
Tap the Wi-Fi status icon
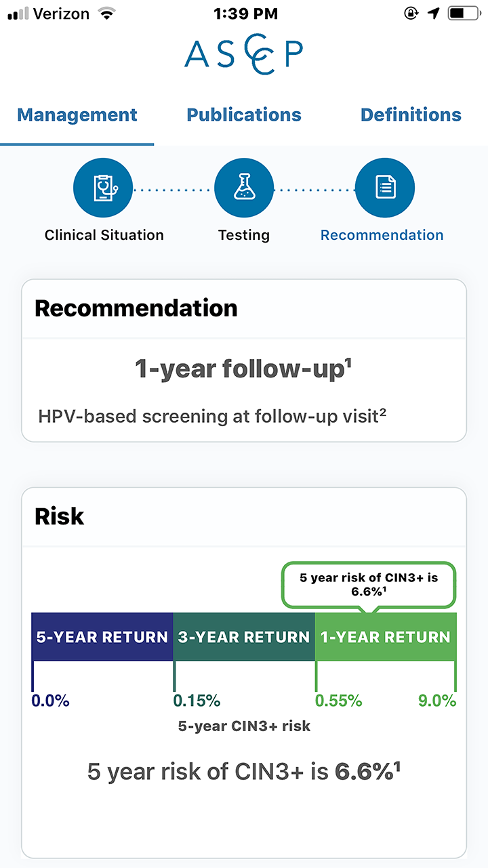click(106, 13)
